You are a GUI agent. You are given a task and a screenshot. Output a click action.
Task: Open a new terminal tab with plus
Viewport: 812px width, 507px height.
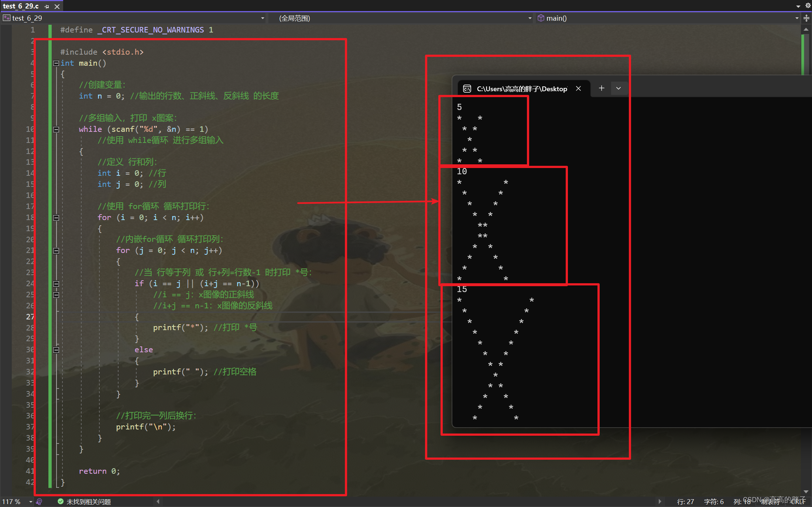click(x=602, y=88)
